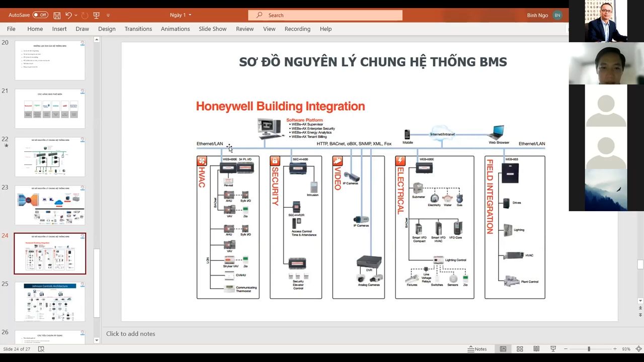Start presentation from beginning via toolbar icon
The image size is (644, 362).
click(x=97, y=15)
